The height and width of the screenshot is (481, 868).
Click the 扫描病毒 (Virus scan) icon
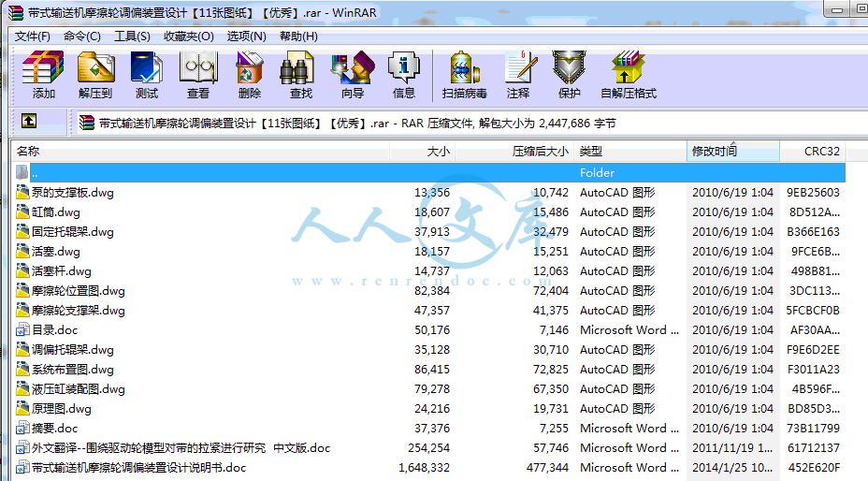tap(465, 75)
